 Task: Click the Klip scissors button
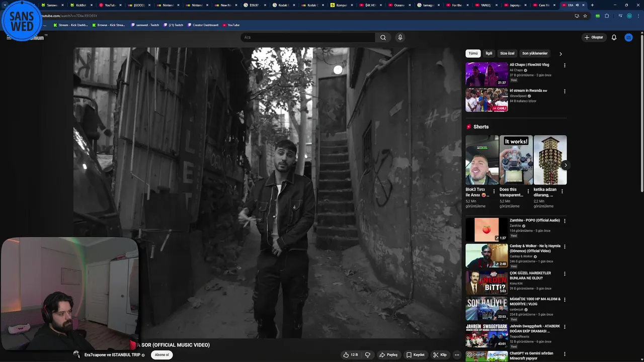440,355
